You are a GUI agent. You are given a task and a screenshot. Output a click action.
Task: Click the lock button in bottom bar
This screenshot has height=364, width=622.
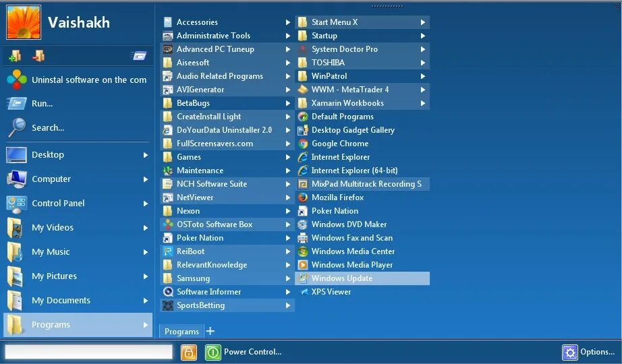coord(189,352)
